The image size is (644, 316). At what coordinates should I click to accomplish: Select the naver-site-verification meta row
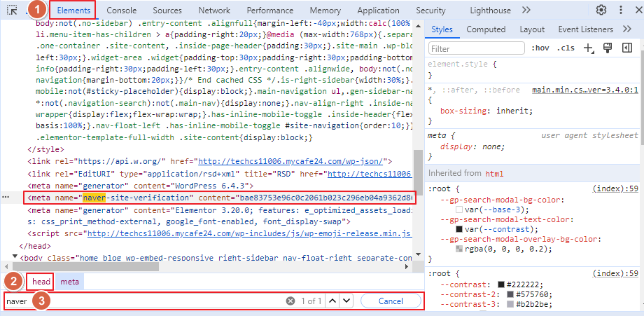pos(220,198)
